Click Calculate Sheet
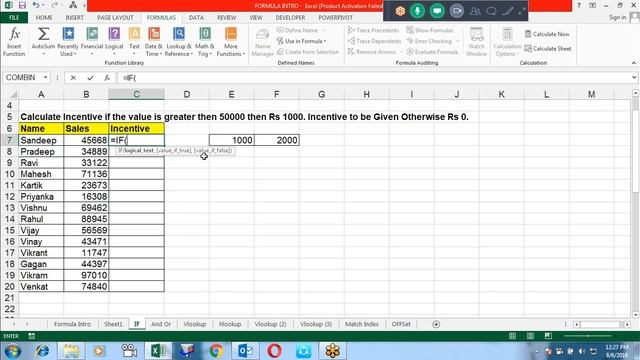Image resolution: width=640 pixels, height=360 pixels. click(548, 49)
